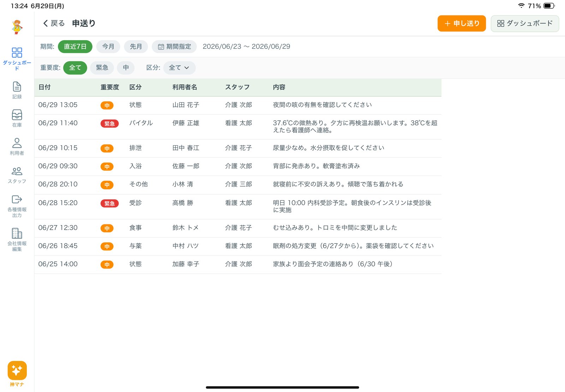
Task: Click the 中 badge in 山田 花子 row
Action: coord(107,105)
